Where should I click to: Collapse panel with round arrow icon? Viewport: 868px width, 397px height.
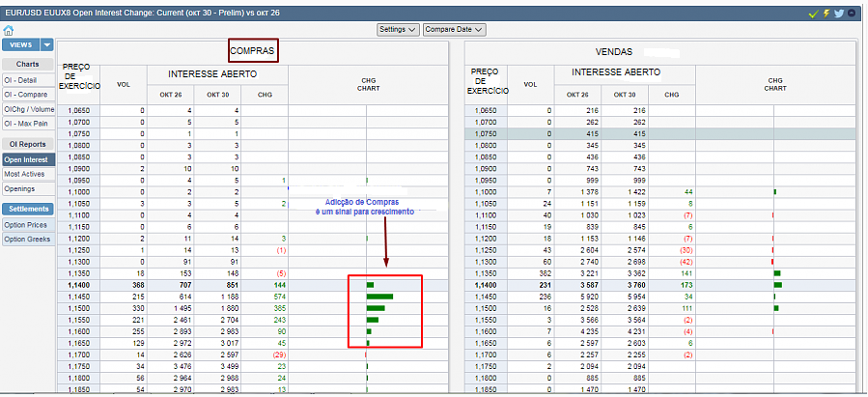854,14
